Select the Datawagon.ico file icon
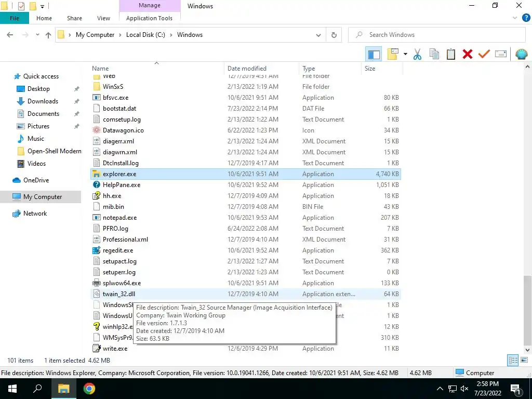Image resolution: width=532 pixels, height=399 pixels. [97, 130]
